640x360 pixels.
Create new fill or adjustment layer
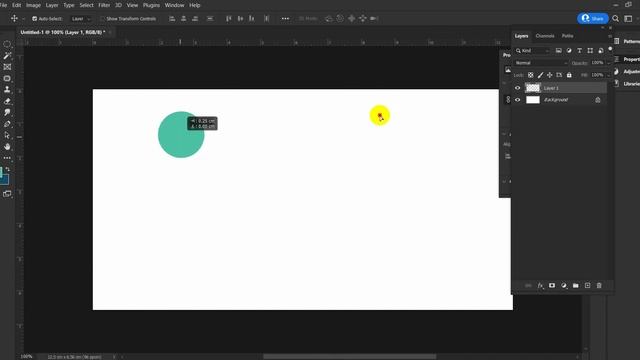(564, 286)
